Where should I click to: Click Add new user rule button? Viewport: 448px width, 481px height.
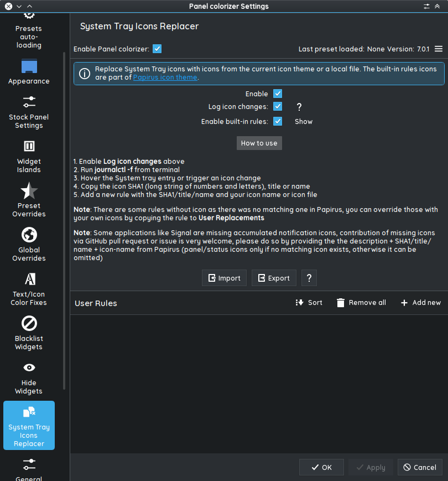point(421,303)
